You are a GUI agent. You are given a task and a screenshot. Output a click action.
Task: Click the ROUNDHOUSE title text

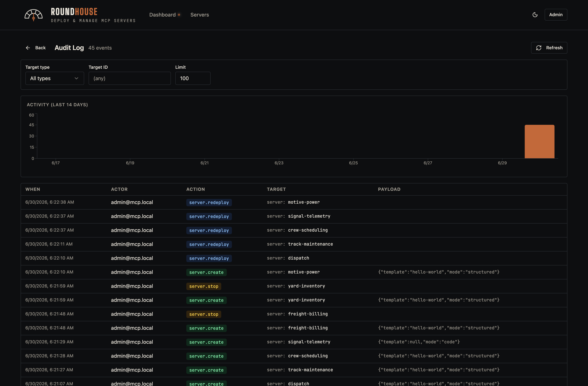pos(74,12)
